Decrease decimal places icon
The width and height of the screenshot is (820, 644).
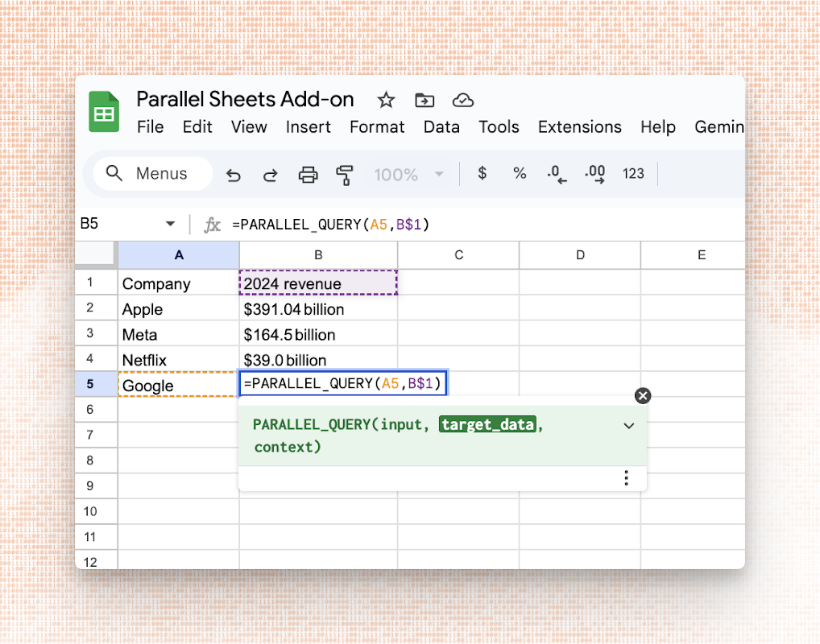point(557,174)
